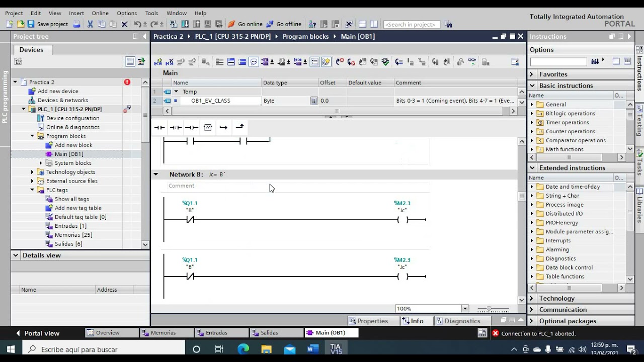Viewport: 644px width, 362px height.
Task: Collapse the Practica 2 project node
Action: point(15,82)
